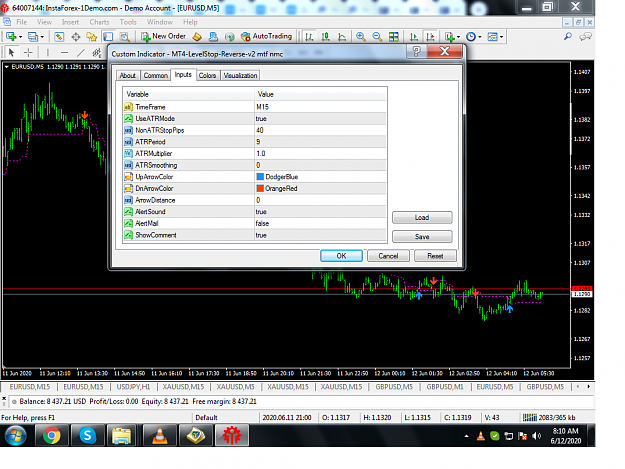625x469 pixels.
Task: Click OK in the indicator dialog
Action: coord(341,256)
